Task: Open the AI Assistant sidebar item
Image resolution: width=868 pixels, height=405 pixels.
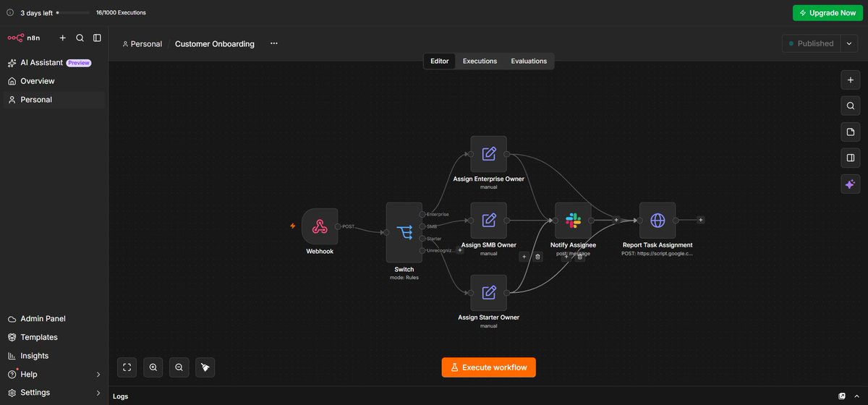Action: pos(54,63)
